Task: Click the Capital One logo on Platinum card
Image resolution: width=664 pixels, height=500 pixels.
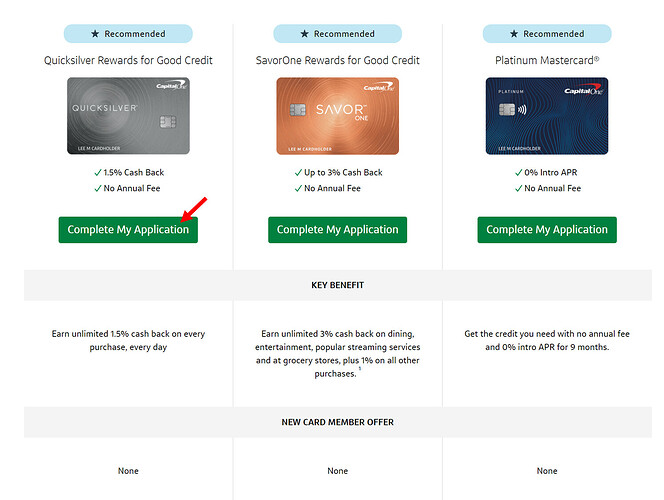Action: tap(584, 91)
